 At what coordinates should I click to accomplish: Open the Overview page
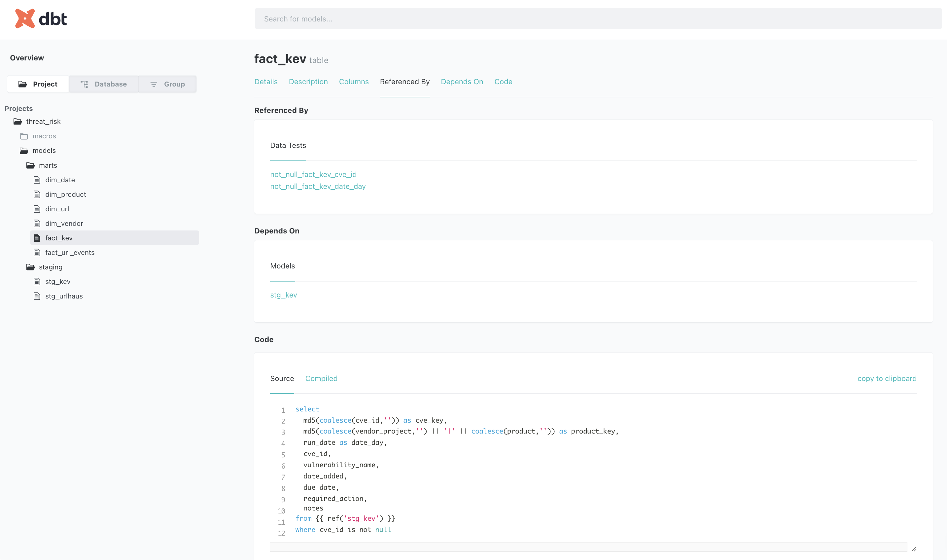coord(27,58)
